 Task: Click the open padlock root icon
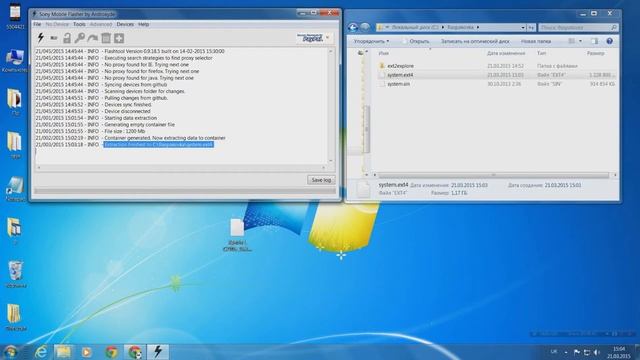point(67,38)
